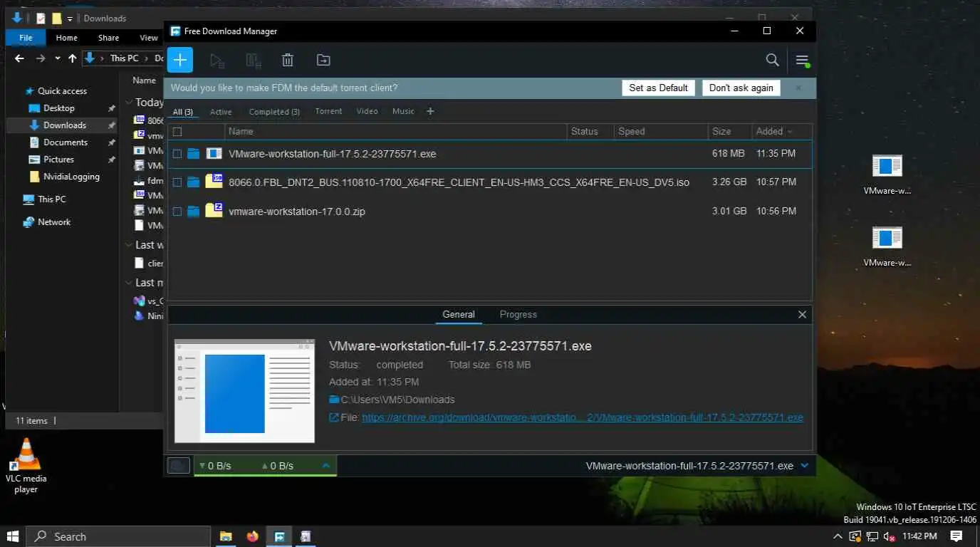Screen dimensions: 980x547
Task: Click Firefox in the taskbar
Action: pos(252,536)
